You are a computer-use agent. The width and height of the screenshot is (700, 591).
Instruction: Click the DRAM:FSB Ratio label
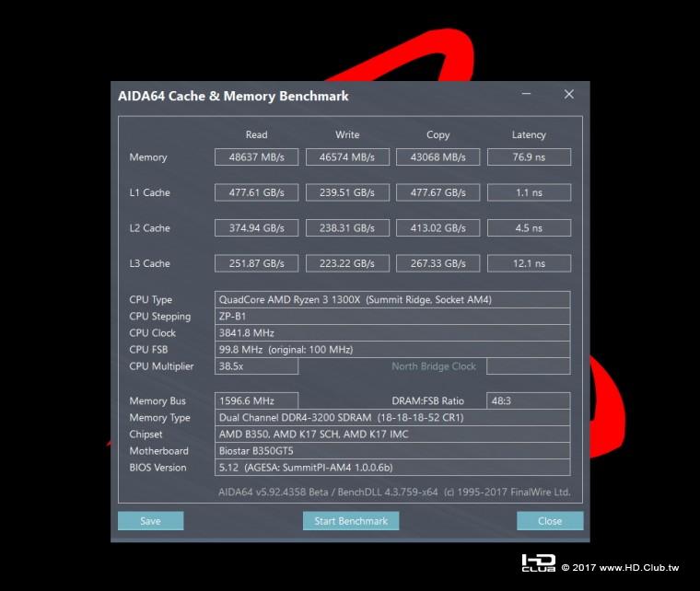pos(427,401)
